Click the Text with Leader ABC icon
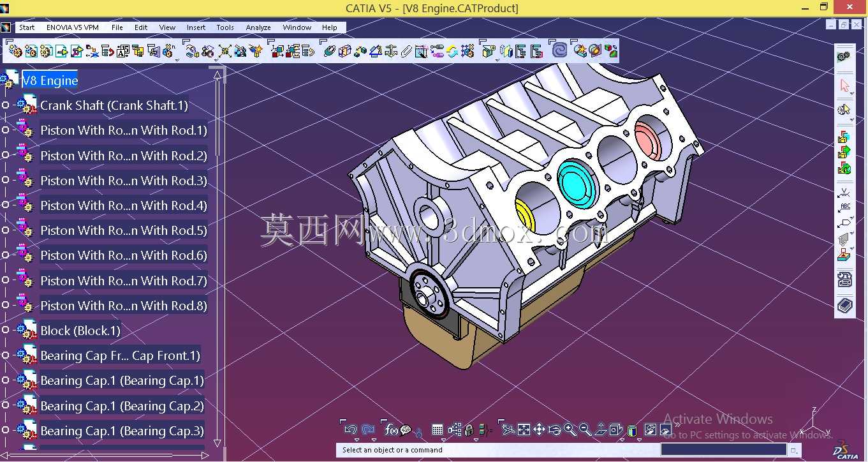Viewport: 868px width, 462px height. [844, 207]
